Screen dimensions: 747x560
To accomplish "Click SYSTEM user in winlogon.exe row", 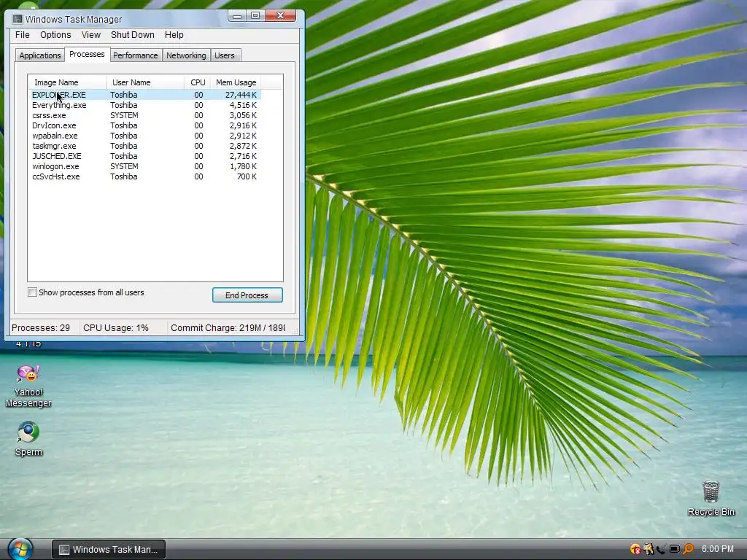I will click(x=124, y=167).
